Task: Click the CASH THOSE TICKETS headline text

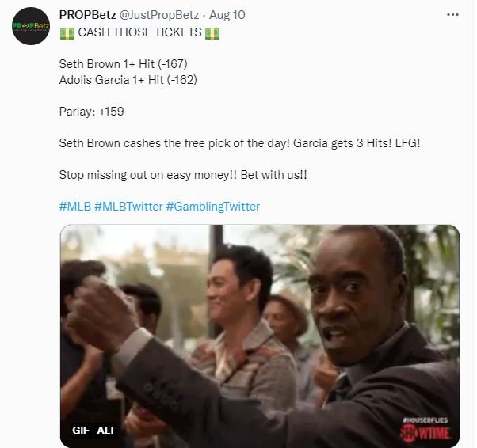Action: tap(139, 32)
